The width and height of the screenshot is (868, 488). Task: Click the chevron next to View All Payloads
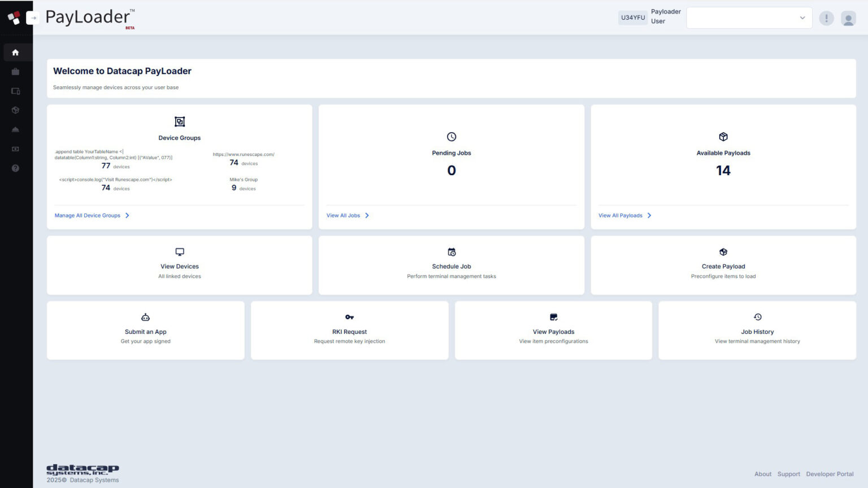click(x=649, y=215)
